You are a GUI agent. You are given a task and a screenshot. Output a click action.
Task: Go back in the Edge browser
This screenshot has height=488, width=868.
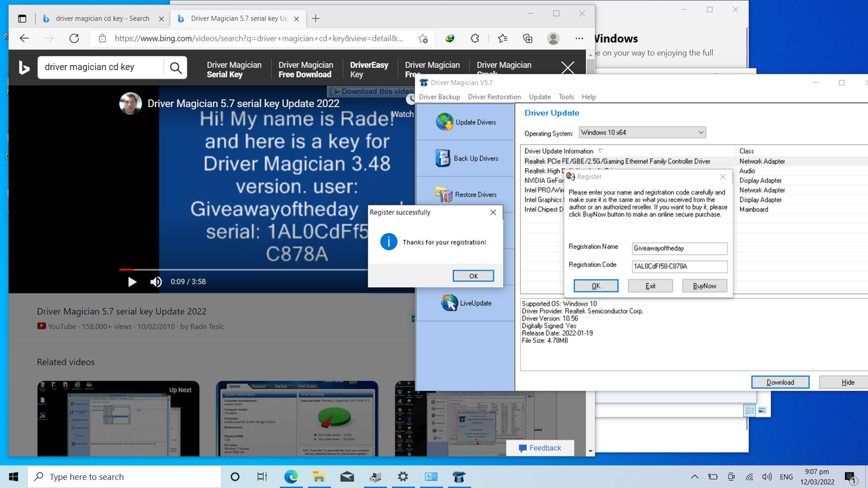point(24,39)
